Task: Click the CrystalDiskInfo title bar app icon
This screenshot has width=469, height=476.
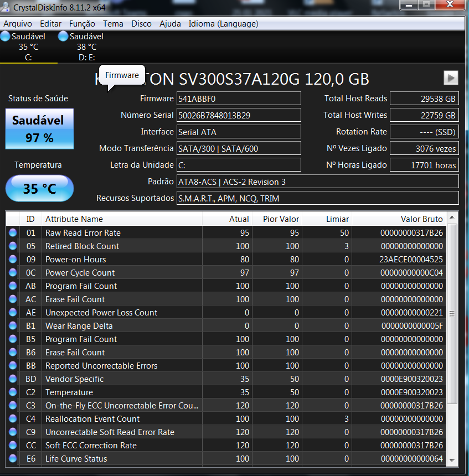Action: (5, 7)
